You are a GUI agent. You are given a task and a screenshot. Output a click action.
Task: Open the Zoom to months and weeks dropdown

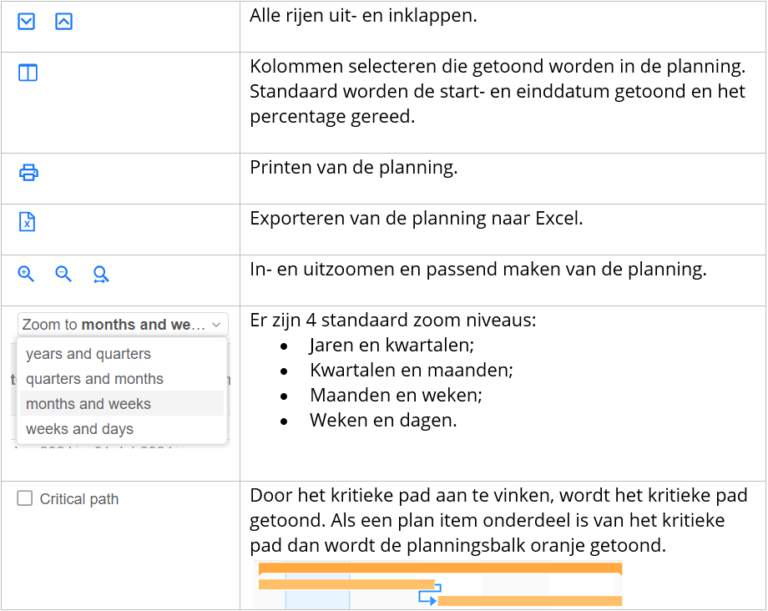click(122, 324)
